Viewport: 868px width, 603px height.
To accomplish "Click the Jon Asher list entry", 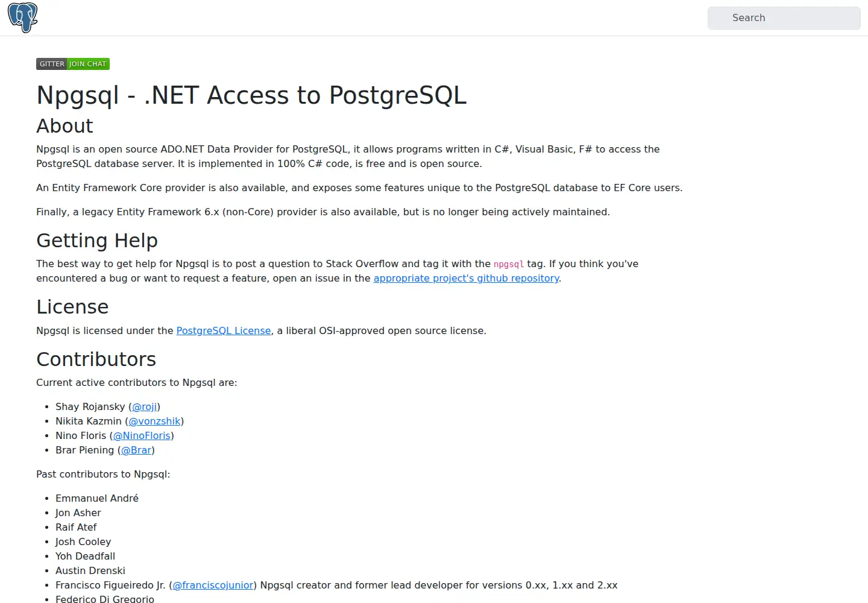I will pyautogui.click(x=78, y=513).
